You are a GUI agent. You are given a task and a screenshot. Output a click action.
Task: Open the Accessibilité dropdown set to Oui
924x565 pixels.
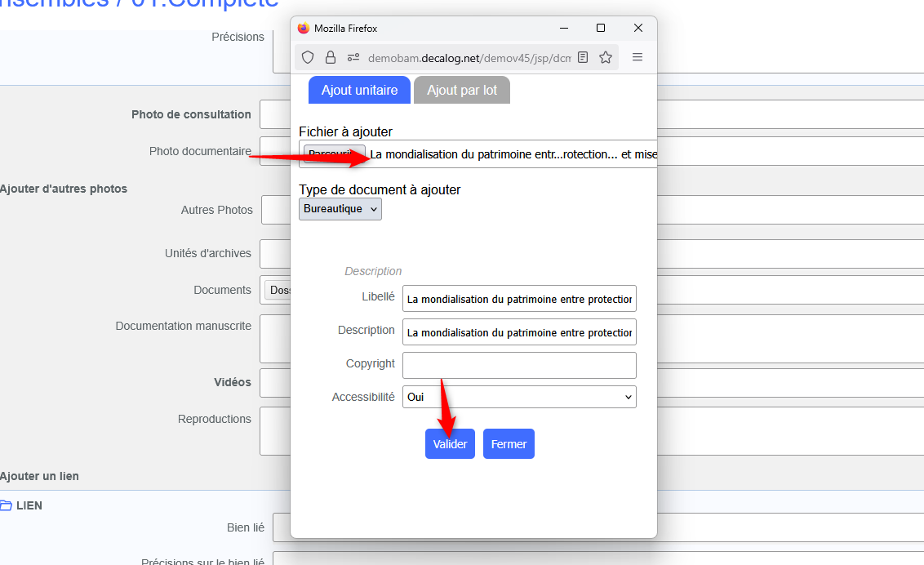point(519,397)
